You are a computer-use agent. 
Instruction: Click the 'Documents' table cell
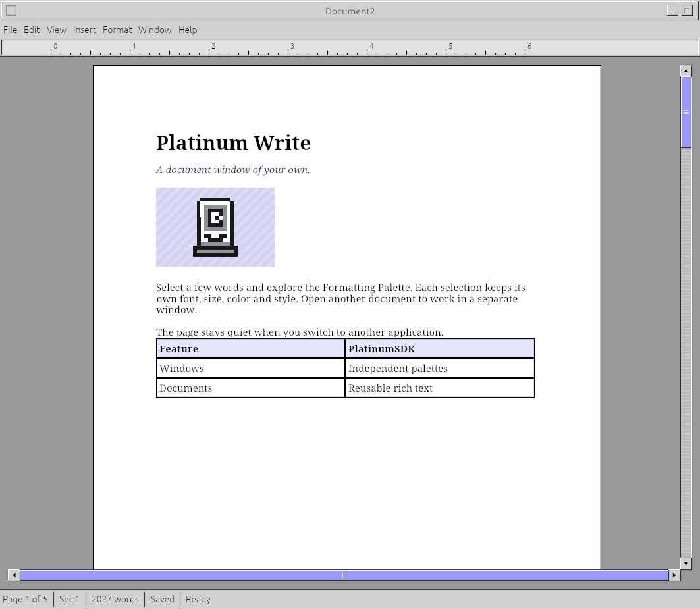[x=250, y=388]
